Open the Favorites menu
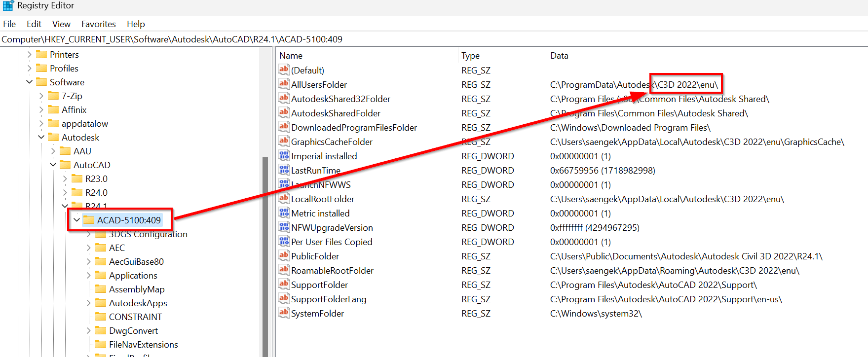 (99, 24)
